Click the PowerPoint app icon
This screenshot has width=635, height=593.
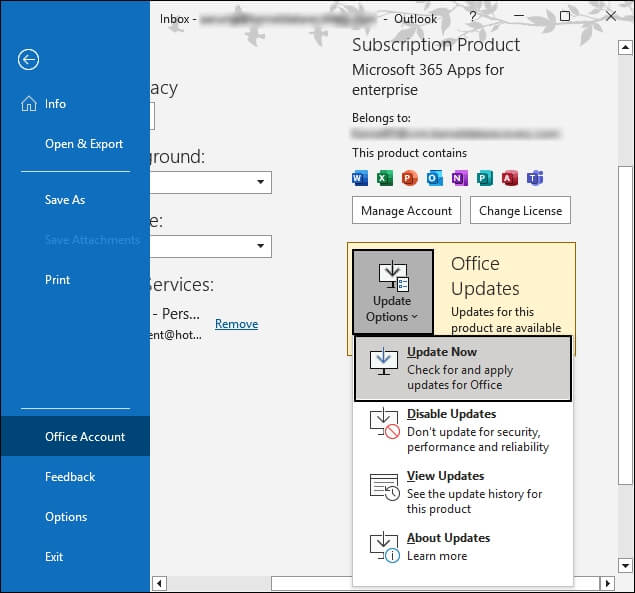pyautogui.click(x=409, y=178)
